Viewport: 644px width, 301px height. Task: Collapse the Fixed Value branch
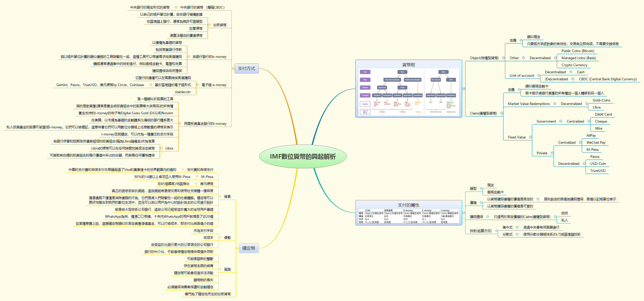[x=531, y=137]
